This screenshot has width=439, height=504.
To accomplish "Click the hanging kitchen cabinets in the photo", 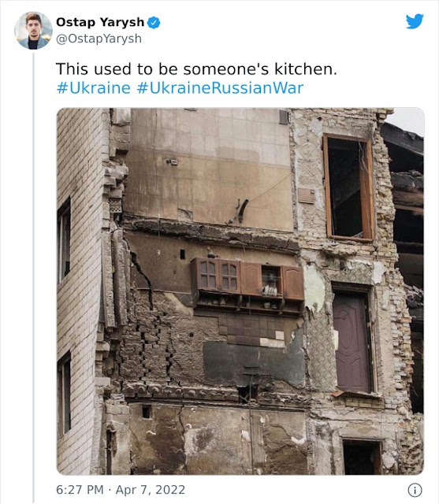I will point(247,285).
